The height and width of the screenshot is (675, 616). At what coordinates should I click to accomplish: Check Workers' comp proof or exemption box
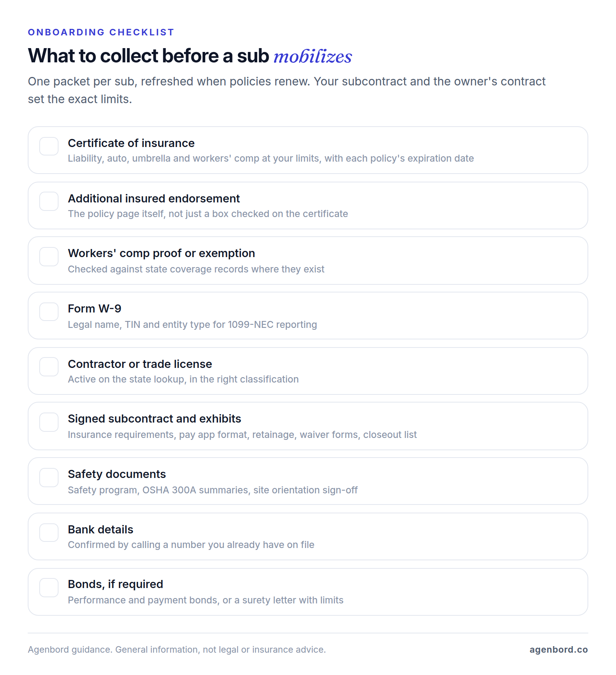tap(49, 257)
